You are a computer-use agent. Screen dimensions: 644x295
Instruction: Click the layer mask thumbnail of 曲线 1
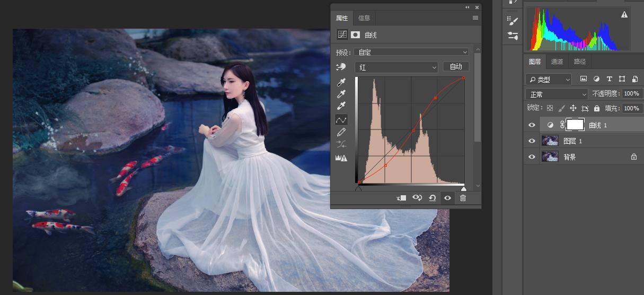coord(575,125)
